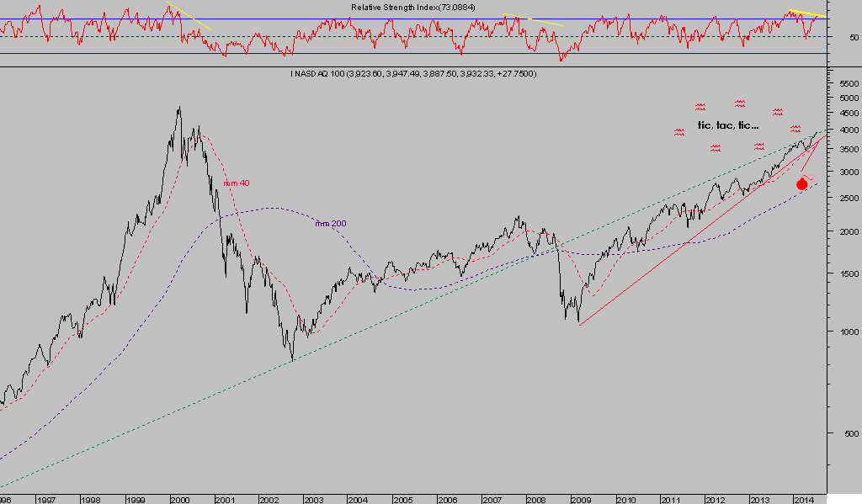The width and height of the screenshot is (862, 504).
Task: Select the rightmost red wave symbol
Action: coord(795,129)
